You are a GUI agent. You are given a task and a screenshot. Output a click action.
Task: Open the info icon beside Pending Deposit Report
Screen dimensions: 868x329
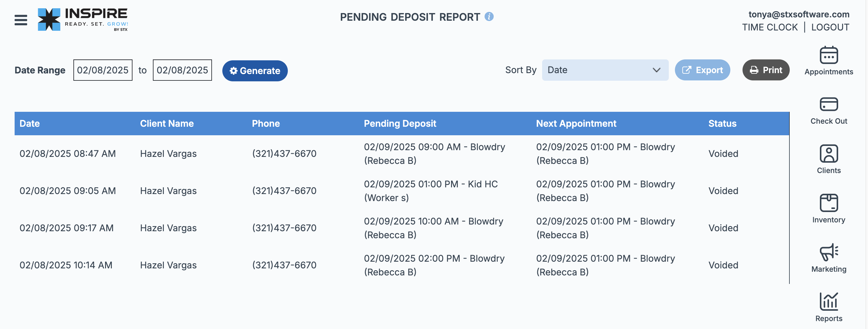coord(489,16)
